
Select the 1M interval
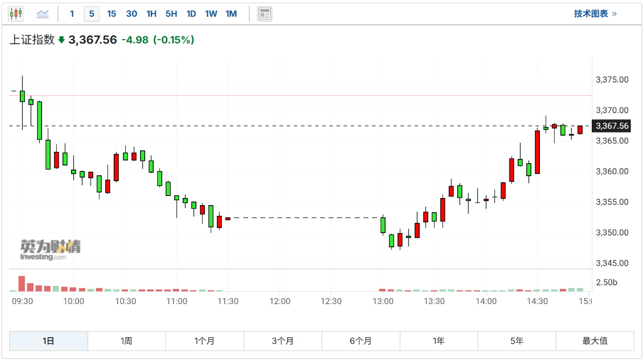coord(231,14)
